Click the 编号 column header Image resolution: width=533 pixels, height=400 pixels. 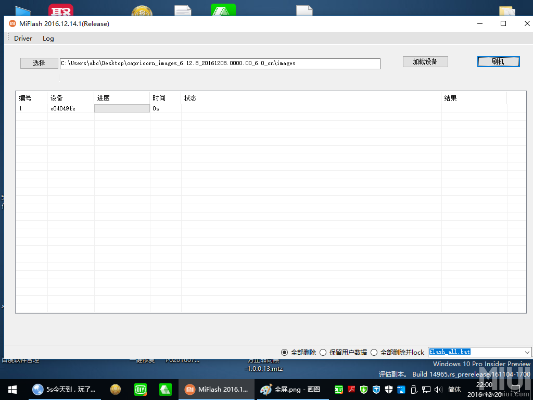pyautogui.click(x=31, y=98)
